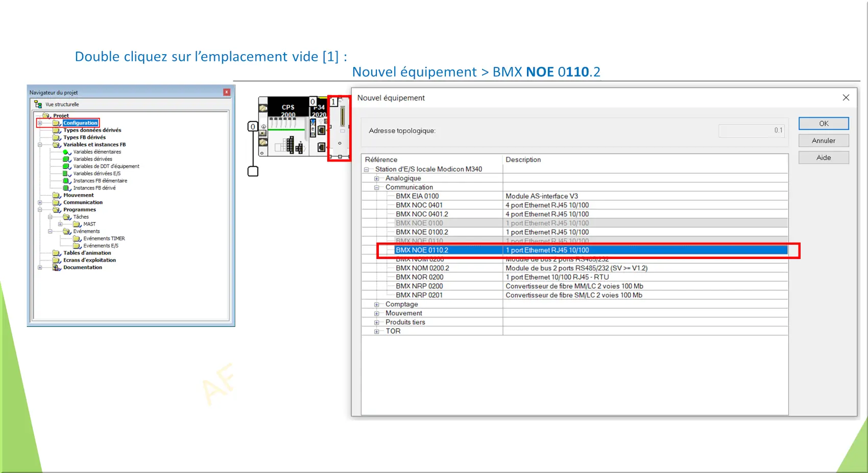Confirm with the OK button
The image size is (868, 473).
pyautogui.click(x=824, y=124)
